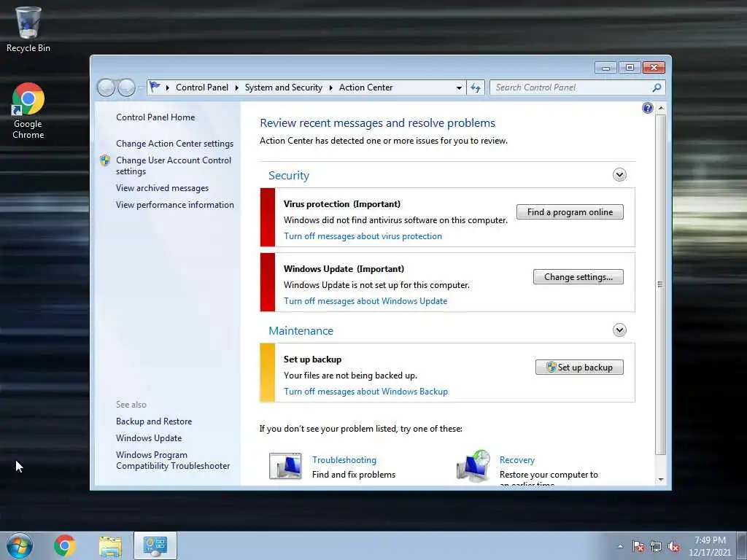Open Windows Explorer from the taskbar

tap(111, 545)
